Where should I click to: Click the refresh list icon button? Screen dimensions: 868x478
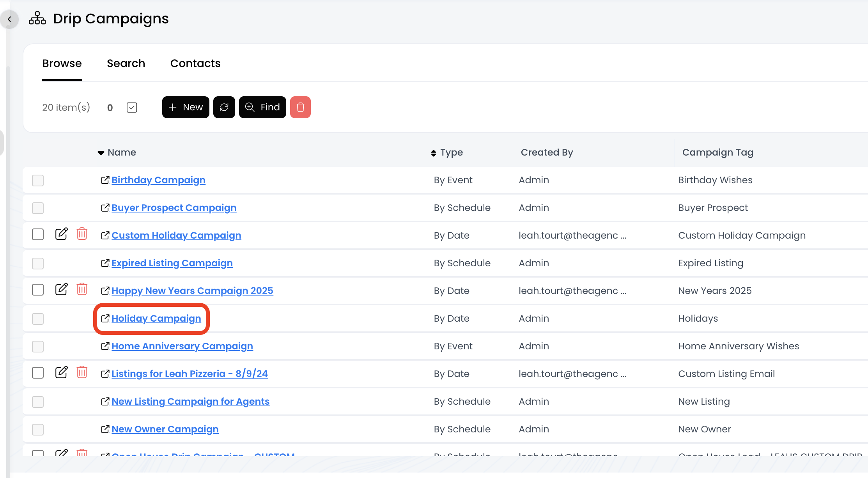tap(224, 107)
